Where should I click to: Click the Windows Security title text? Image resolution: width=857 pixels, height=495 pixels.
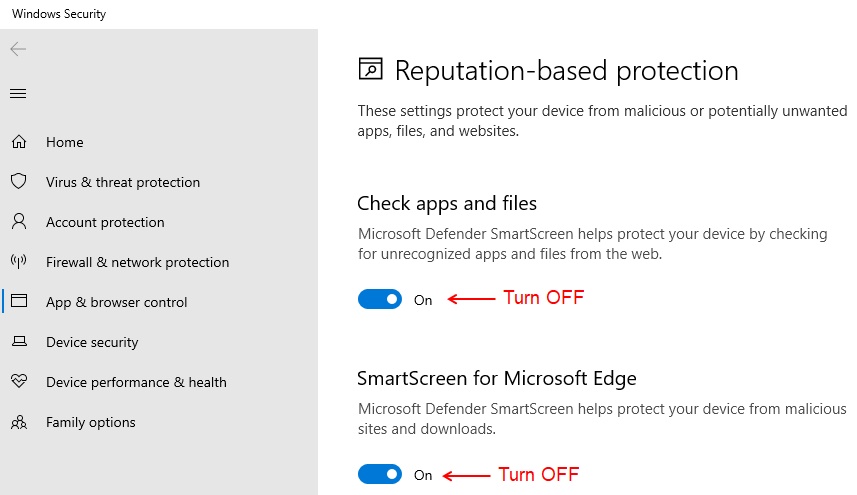tap(59, 14)
